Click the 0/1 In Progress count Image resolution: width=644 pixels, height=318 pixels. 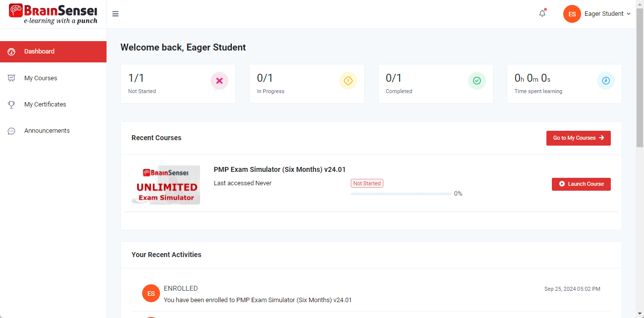tap(265, 78)
